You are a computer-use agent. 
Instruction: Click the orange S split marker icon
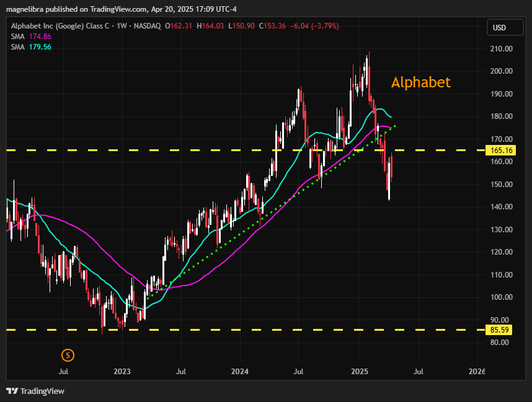68,355
